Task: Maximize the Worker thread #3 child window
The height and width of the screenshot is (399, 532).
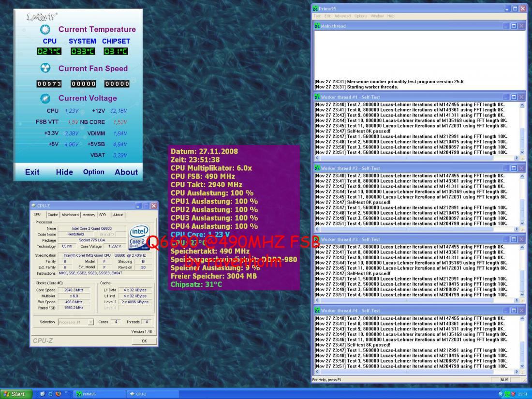Action: point(514,239)
